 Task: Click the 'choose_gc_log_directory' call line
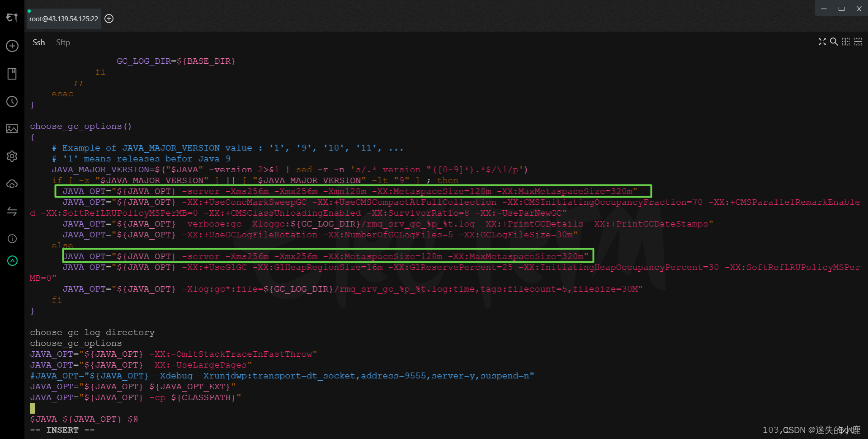pyautogui.click(x=92, y=332)
